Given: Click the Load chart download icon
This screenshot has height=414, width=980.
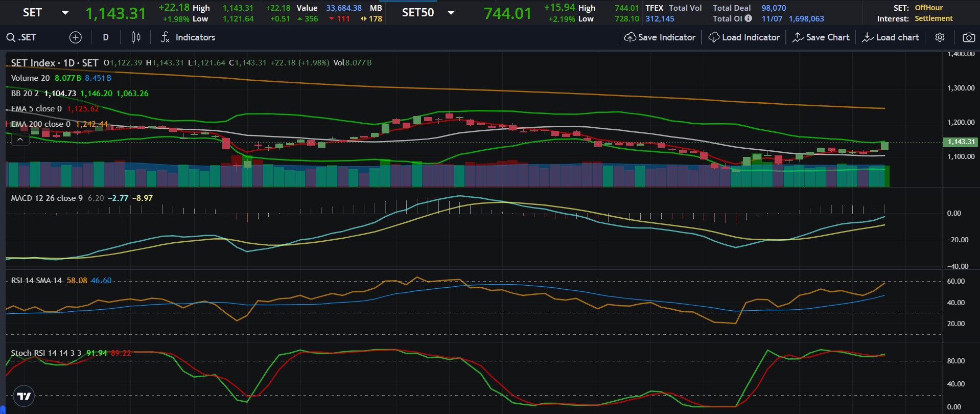Looking at the screenshot, I should tap(867, 37).
